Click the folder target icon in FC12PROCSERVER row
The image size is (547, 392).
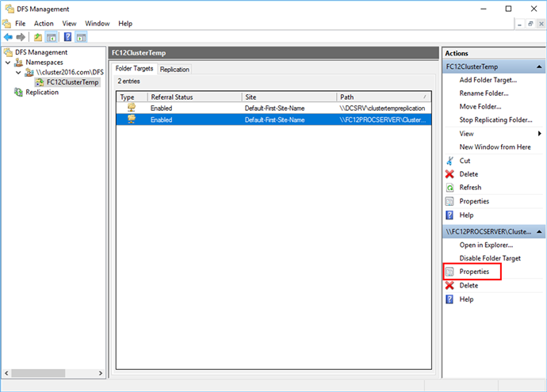(x=132, y=119)
